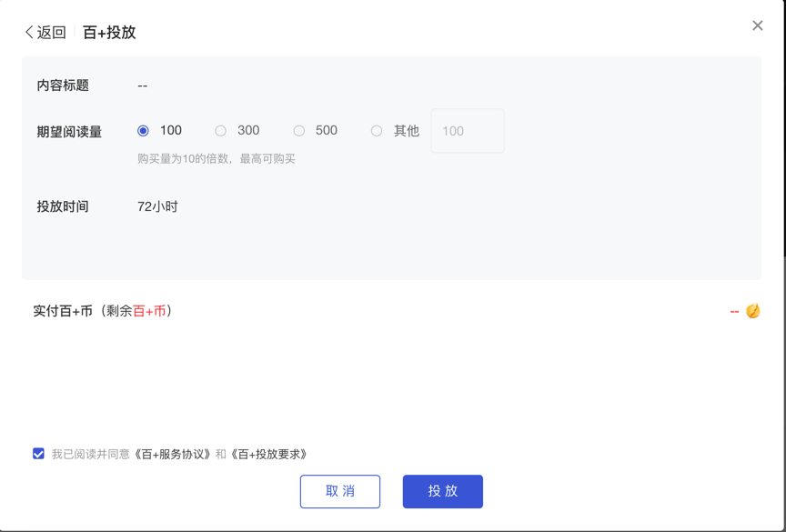The height and width of the screenshot is (532, 786).
Task: Click the 期望阅读量 label
Action: click(69, 132)
